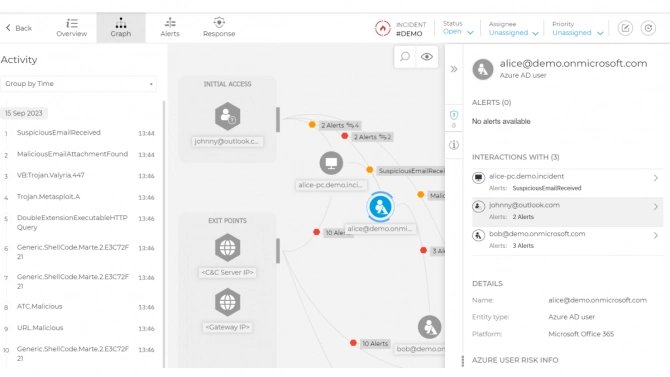Click the 2 Alerts 4 edge label
The height and width of the screenshot is (377, 670).
point(340,125)
